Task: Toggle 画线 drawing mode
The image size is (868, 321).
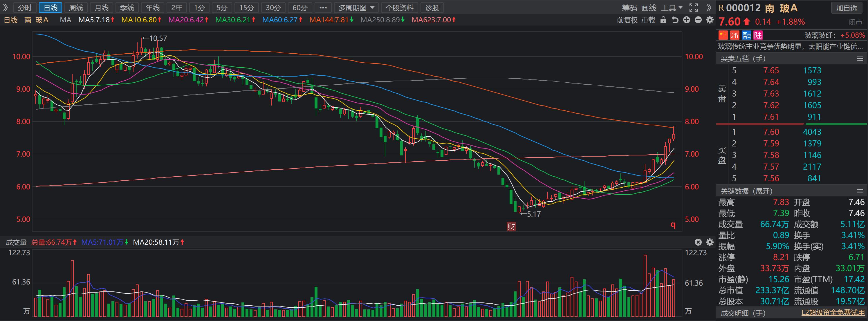Action: point(649,8)
